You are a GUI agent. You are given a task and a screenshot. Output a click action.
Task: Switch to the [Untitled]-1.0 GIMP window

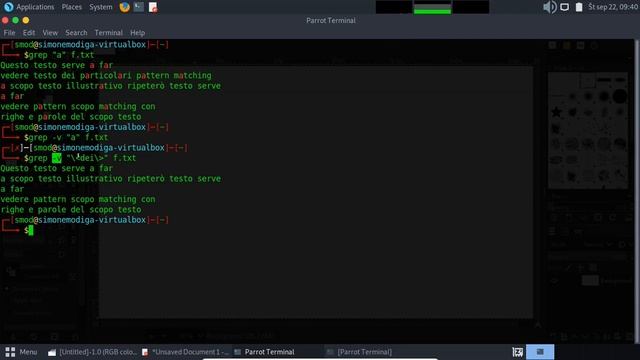[92, 352]
